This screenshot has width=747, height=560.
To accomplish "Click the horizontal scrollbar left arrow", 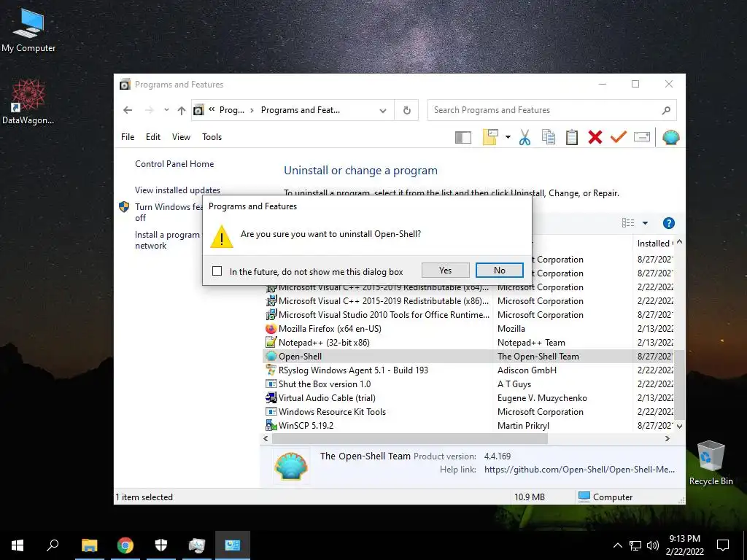I will 266,438.
